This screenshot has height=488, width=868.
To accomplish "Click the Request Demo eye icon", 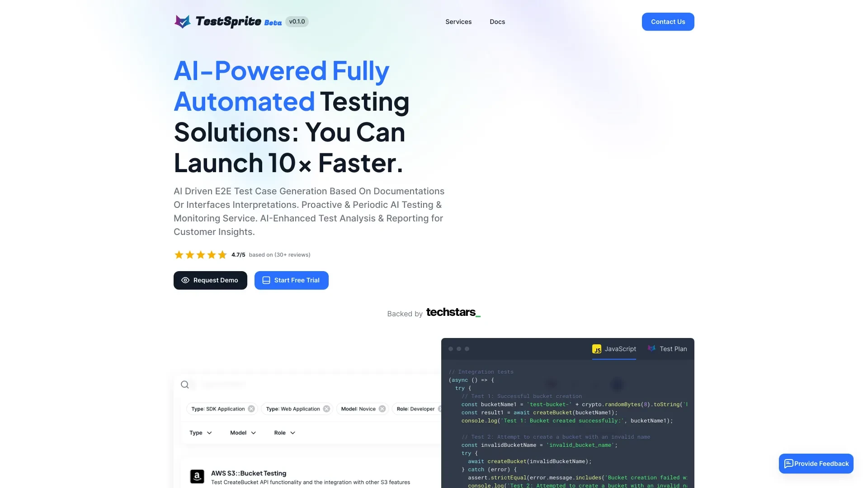I will point(185,280).
